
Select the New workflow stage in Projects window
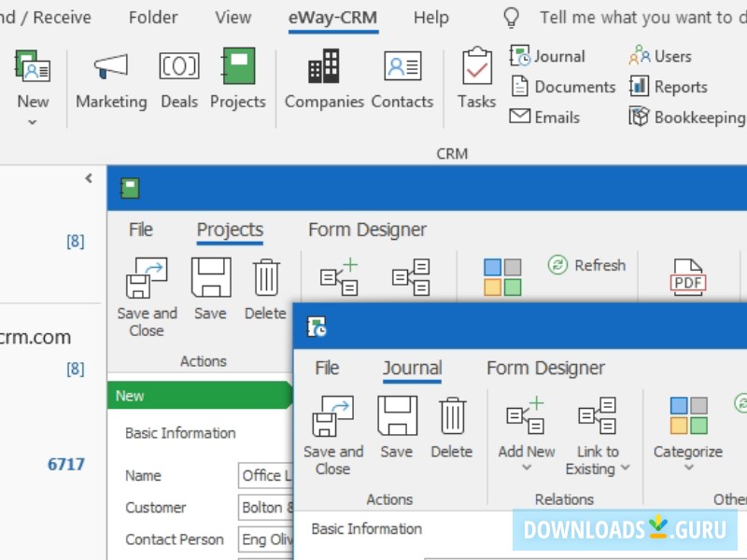click(x=200, y=395)
